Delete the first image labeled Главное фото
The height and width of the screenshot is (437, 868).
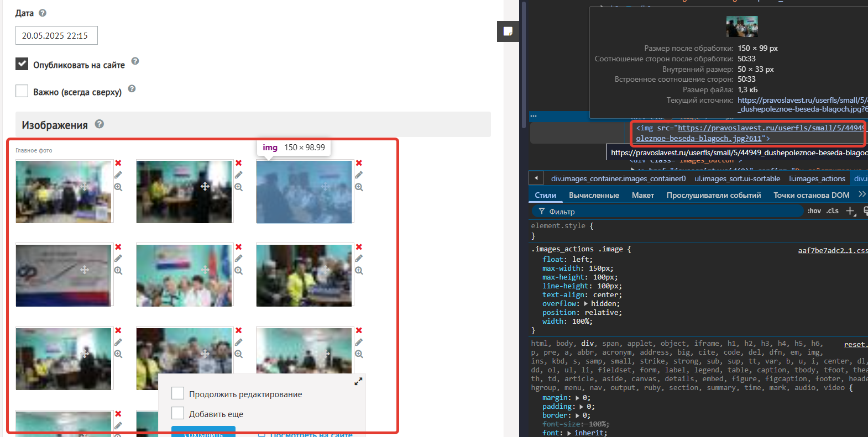pos(118,163)
